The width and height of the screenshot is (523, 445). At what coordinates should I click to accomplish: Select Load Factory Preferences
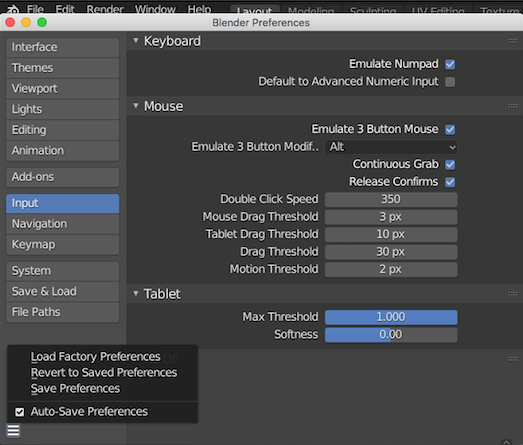point(102,357)
